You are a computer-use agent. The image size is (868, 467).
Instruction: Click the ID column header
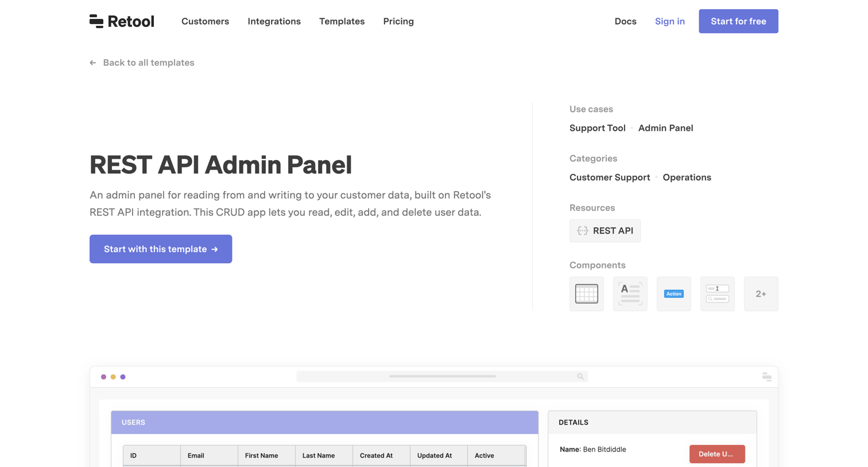[152, 456]
